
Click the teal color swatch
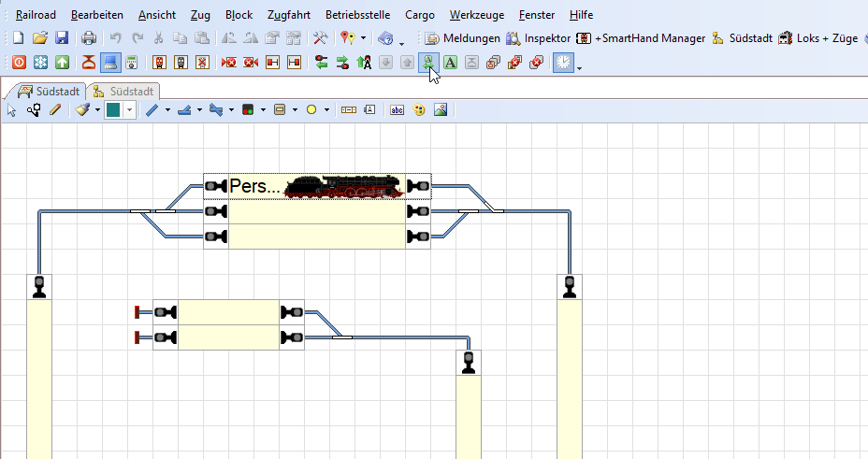pyautogui.click(x=113, y=109)
